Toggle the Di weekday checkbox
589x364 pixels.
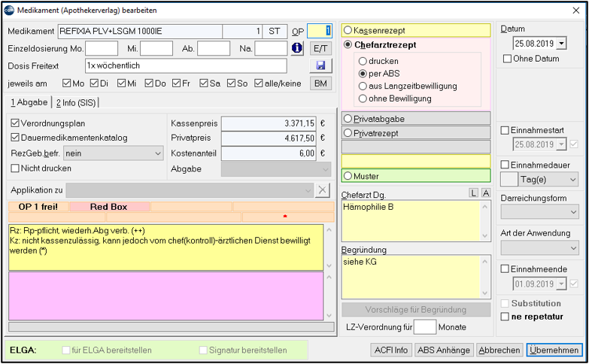(94, 83)
